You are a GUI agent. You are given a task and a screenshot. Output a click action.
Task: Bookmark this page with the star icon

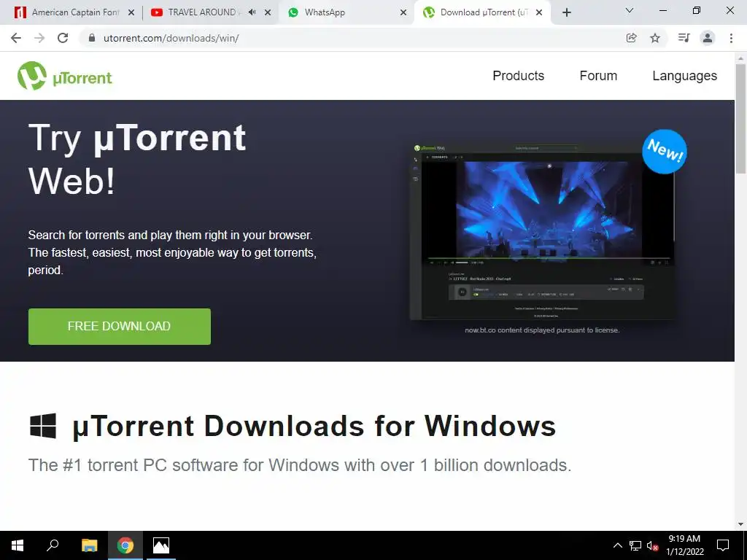pyautogui.click(x=655, y=38)
